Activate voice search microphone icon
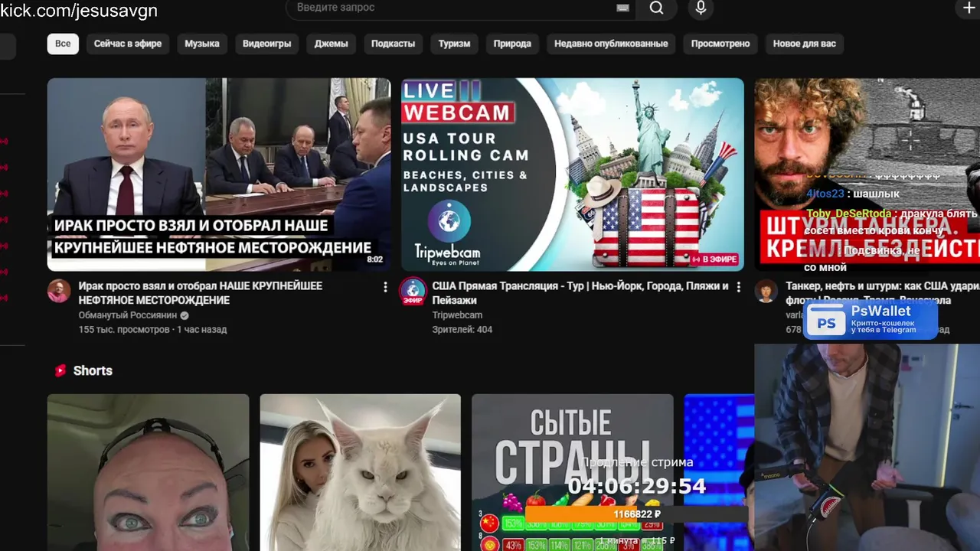This screenshot has width=980, height=551. [701, 8]
